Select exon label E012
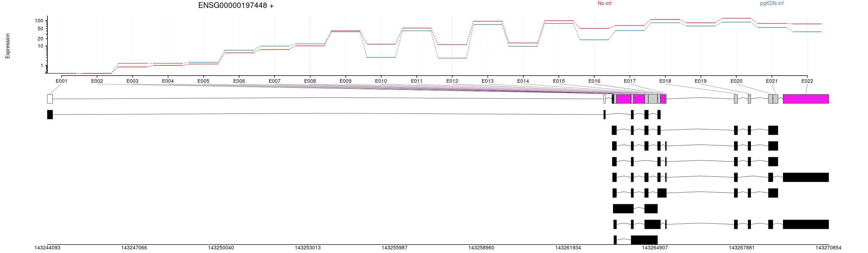The image size is (868, 253). tap(452, 81)
